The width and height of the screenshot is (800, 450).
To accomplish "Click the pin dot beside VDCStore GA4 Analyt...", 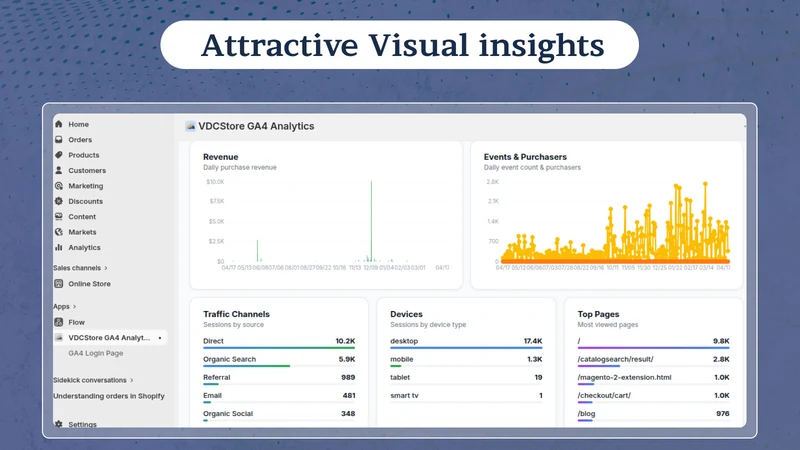I will pyautogui.click(x=160, y=338).
